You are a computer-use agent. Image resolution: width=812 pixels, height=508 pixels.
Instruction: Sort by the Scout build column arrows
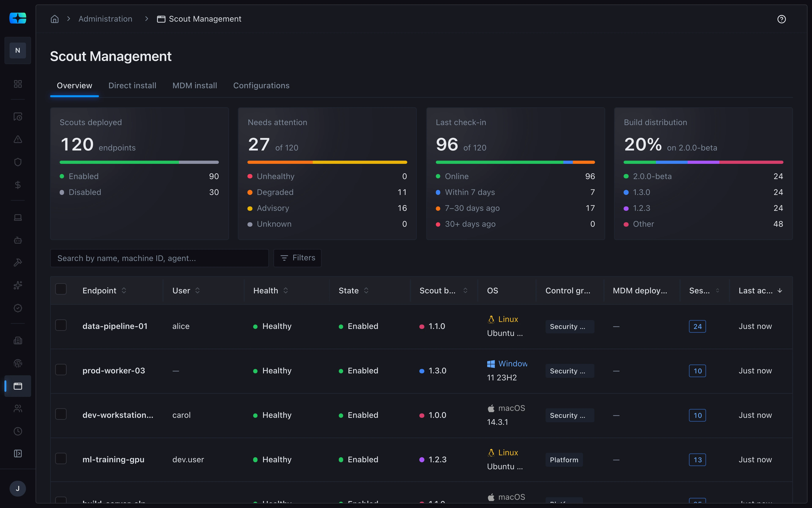465,291
